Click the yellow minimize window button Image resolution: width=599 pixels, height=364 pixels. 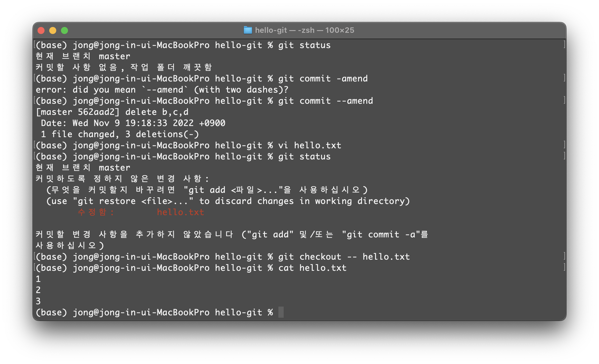click(x=53, y=30)
